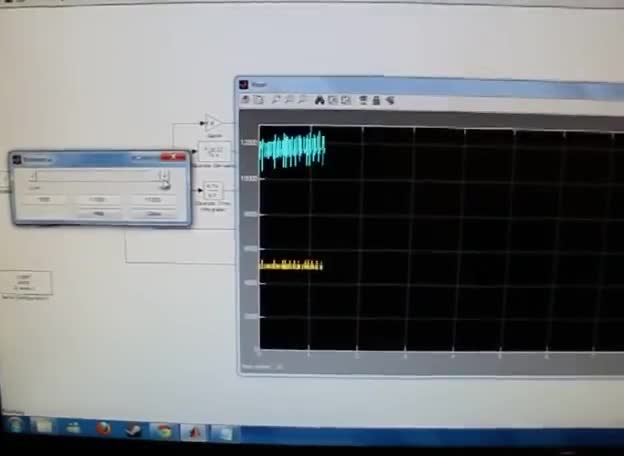Click the binoculars Autoscale icon
The height and width of the screenshot is (456, 624).
tap(320, 100)
